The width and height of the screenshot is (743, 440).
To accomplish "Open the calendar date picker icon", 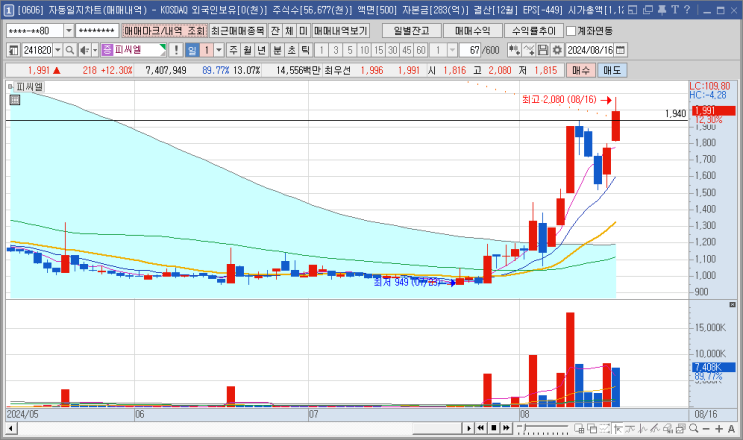I will pos(620,50).
